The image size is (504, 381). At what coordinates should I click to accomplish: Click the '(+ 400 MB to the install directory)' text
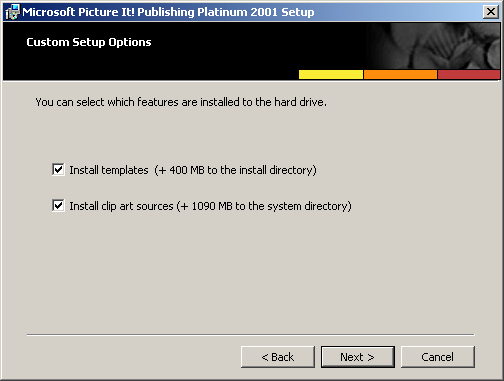pos(235,170)
